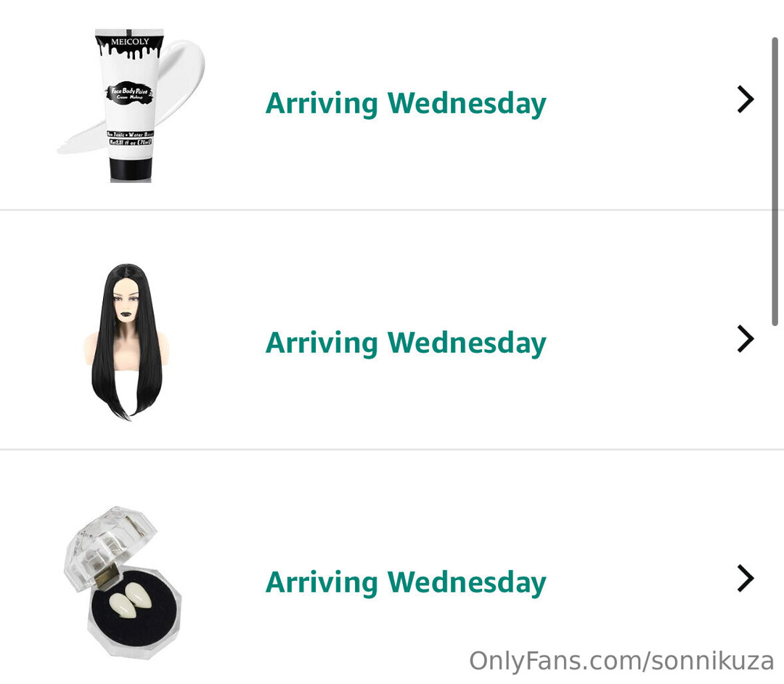The height and width of the screenshot is (684, 784).
Task: Expand the black wig order chevron
Action: (x=746, y=339)
